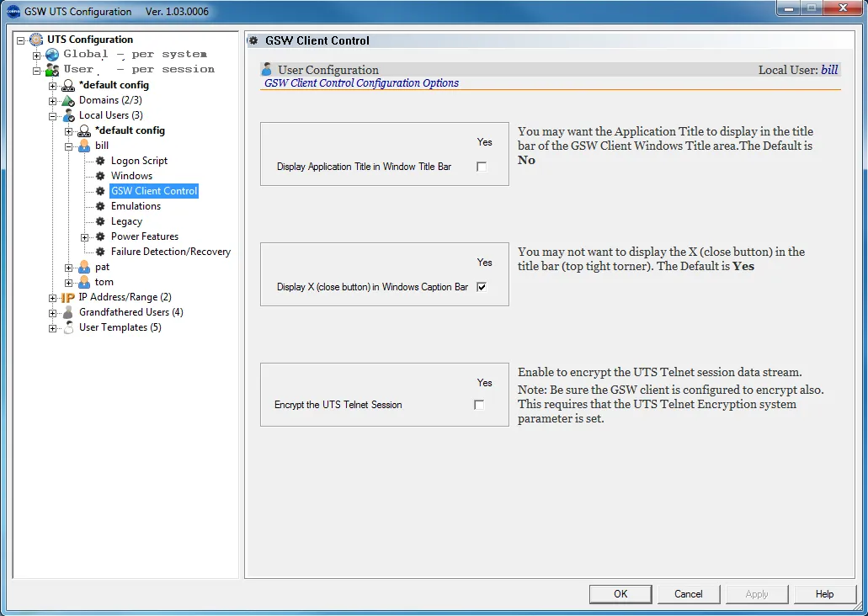Collapse the UTS Configuration root node
The width and height of the screenshot is (868, 616).
20,40
